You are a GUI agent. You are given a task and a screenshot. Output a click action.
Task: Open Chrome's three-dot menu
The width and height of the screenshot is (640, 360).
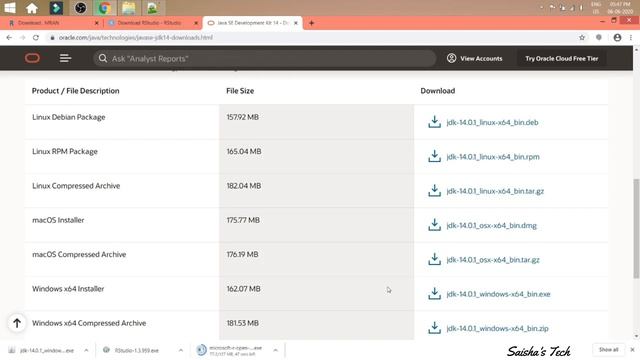click(631, 38)
